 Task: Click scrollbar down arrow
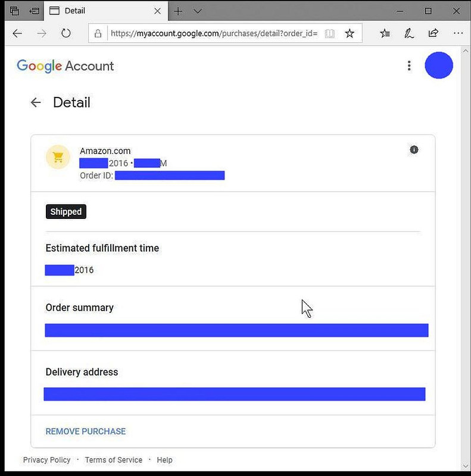pyautogui.click(x=466, y=466)
